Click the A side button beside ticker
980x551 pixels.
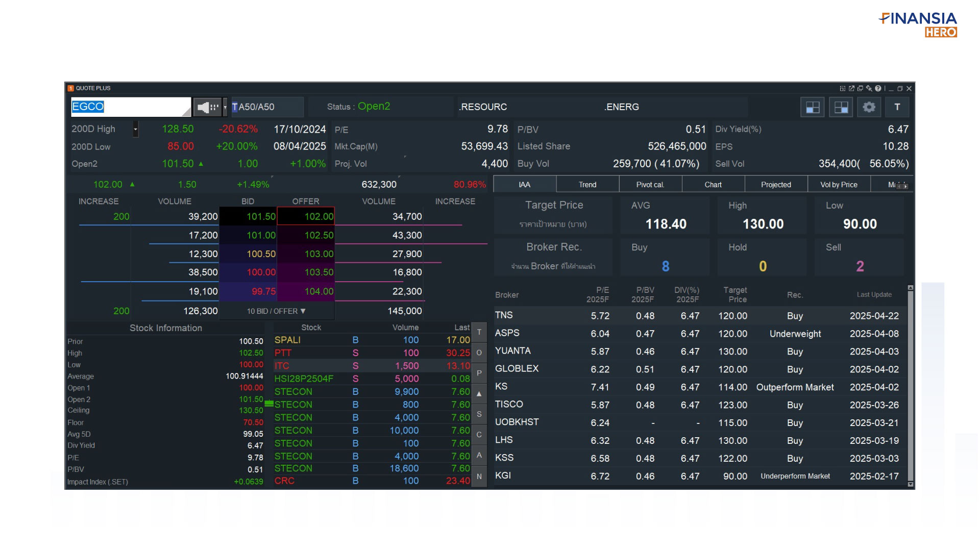[x=479, y=455]
